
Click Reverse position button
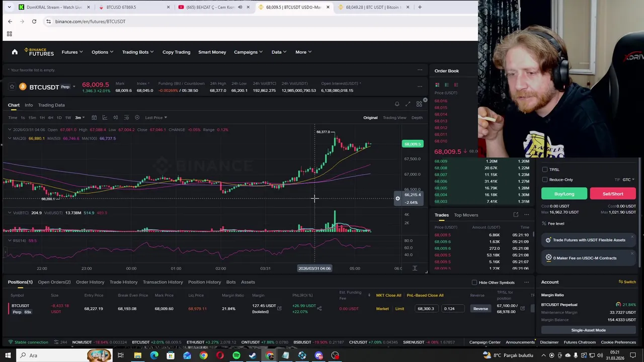[480, 309]
